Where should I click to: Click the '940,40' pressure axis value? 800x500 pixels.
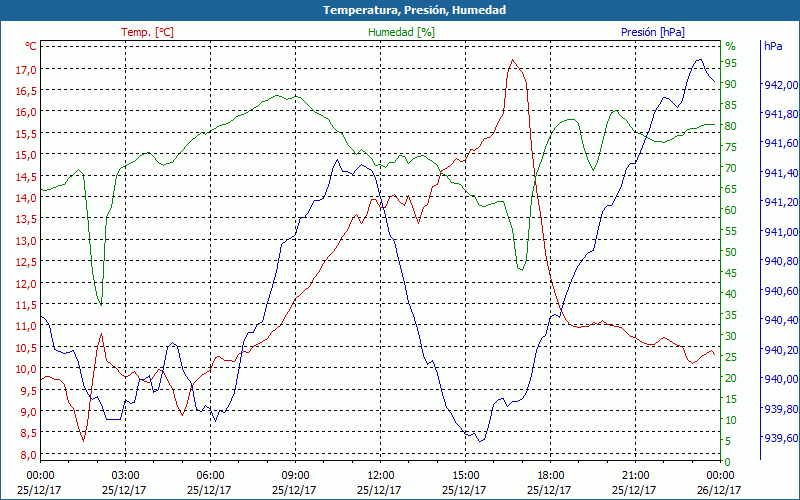[781, 320]
